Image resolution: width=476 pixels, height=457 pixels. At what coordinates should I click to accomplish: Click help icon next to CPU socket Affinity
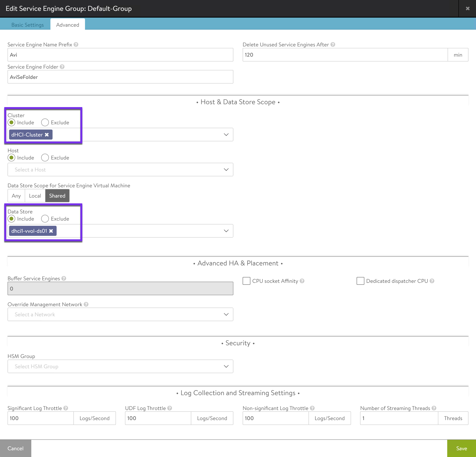click(x=302, y=281)
